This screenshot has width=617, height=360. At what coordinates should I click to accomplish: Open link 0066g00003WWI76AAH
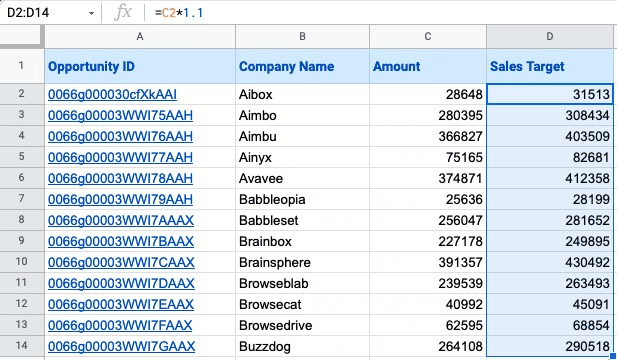(x=120, y=137)
